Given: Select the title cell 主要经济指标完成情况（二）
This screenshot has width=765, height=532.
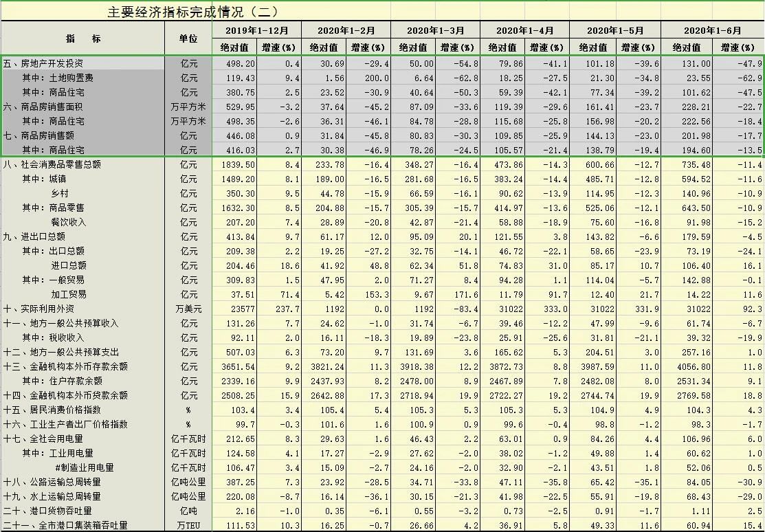Looking at the screenshot, I should (193, 11).
